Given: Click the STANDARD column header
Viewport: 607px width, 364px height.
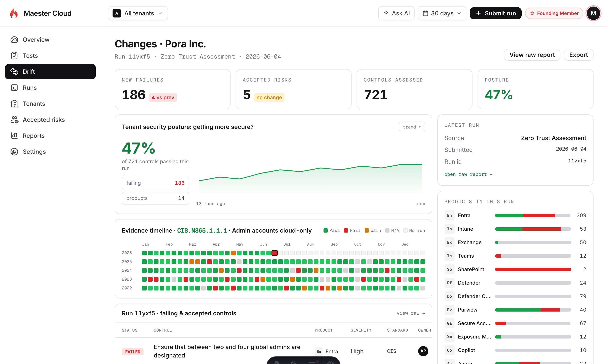Looking at the screenshot, I should click(398, 330).
